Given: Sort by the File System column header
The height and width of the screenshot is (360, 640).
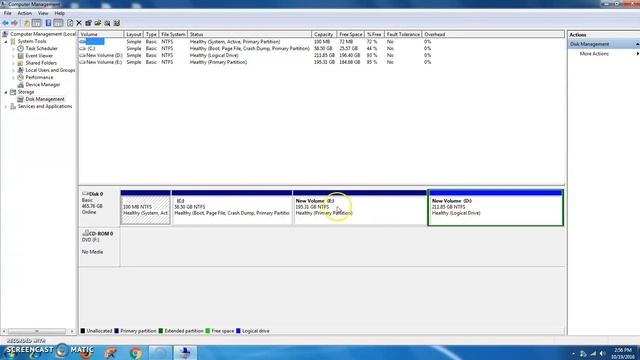Looking at the screenshot, I should (x=173, y=35).
